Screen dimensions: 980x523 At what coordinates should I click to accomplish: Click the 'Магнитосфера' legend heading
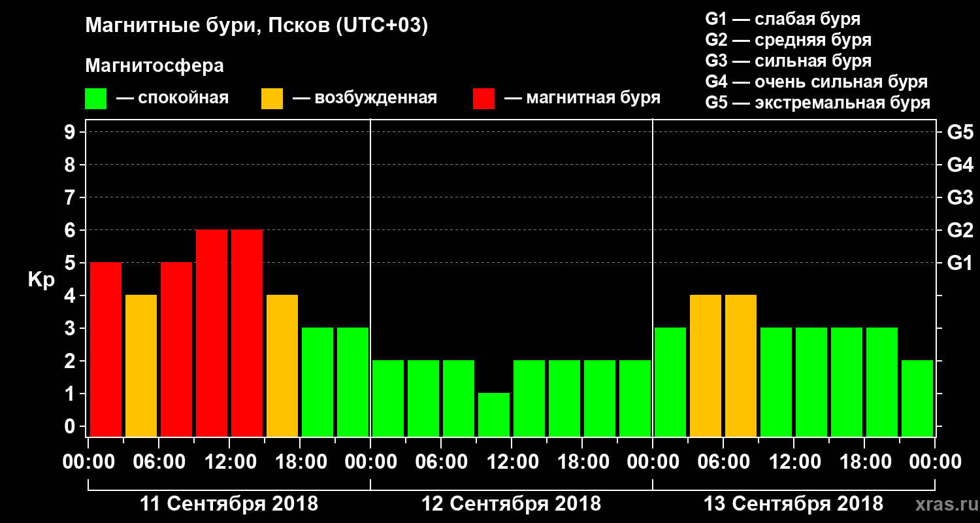[154, 66]
